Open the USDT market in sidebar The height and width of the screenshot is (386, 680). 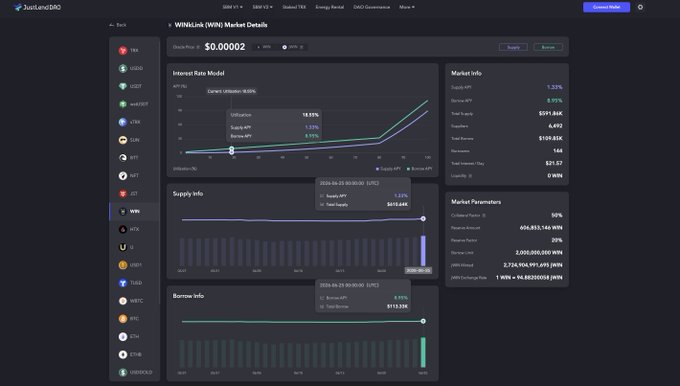coord(134,86)
